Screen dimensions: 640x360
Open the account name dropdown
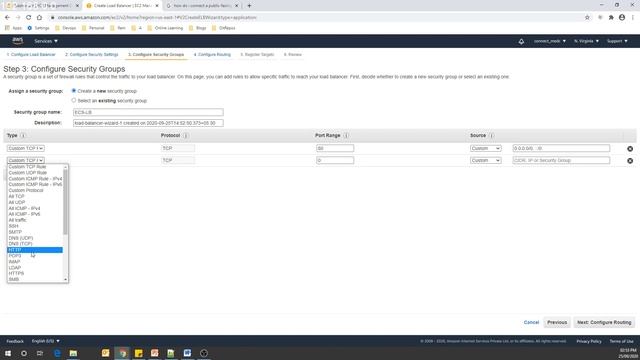coord(550,41)
